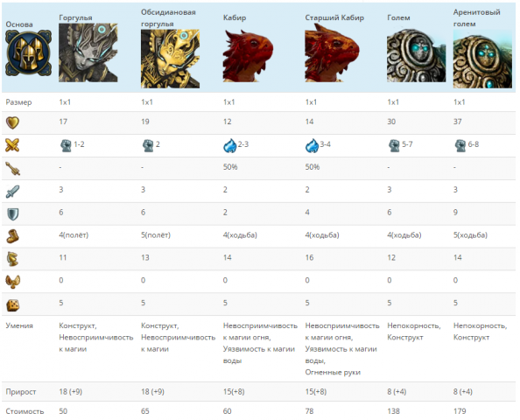Click the sword attack stat icon

tap(12, 192)
